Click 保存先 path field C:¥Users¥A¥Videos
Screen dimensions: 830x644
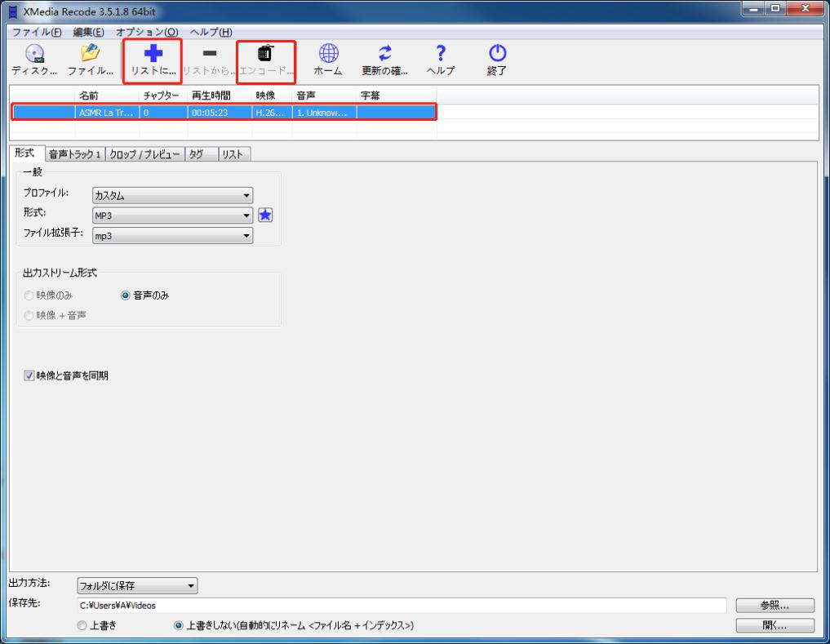click(402, 606)
